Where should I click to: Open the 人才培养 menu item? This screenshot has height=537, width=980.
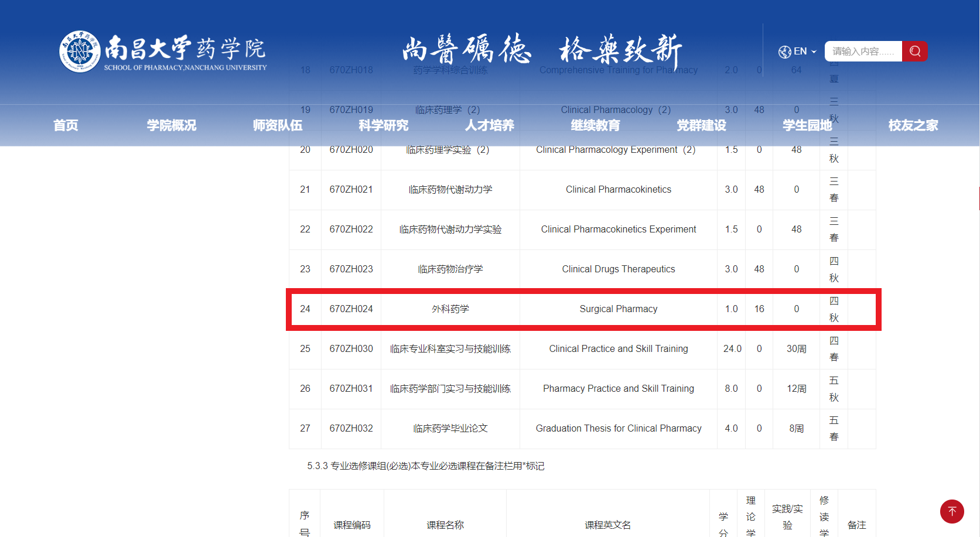point(489,125)
